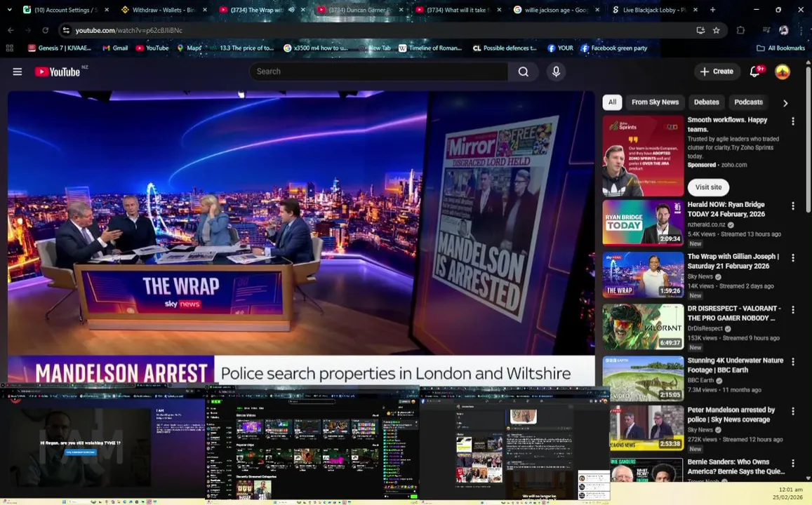Open Gmail bookmark
This screenshot has height=505, width=812.
[116, 48]
